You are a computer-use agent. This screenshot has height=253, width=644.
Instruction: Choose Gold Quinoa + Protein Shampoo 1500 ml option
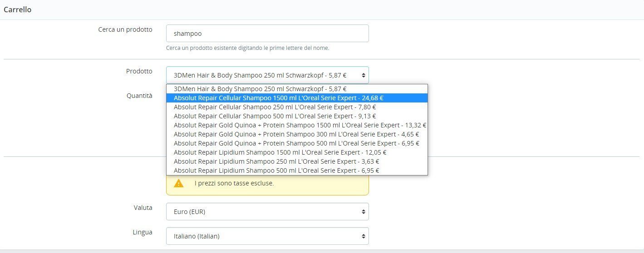click(297, 125)
